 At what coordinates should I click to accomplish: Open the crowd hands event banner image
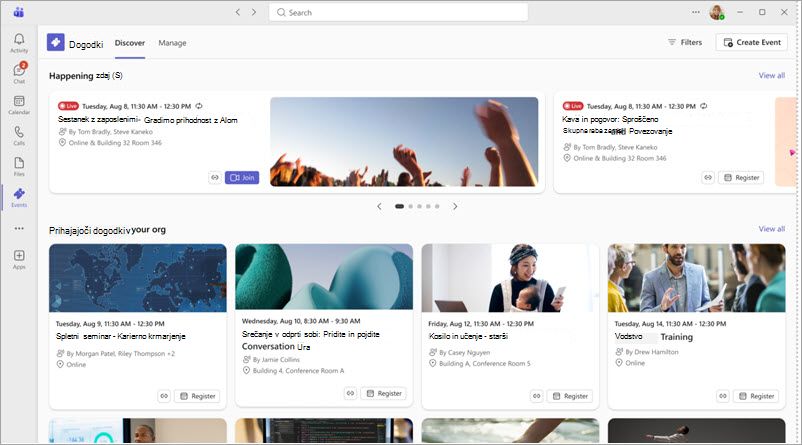pyautogui.click(x=404, y=142)
